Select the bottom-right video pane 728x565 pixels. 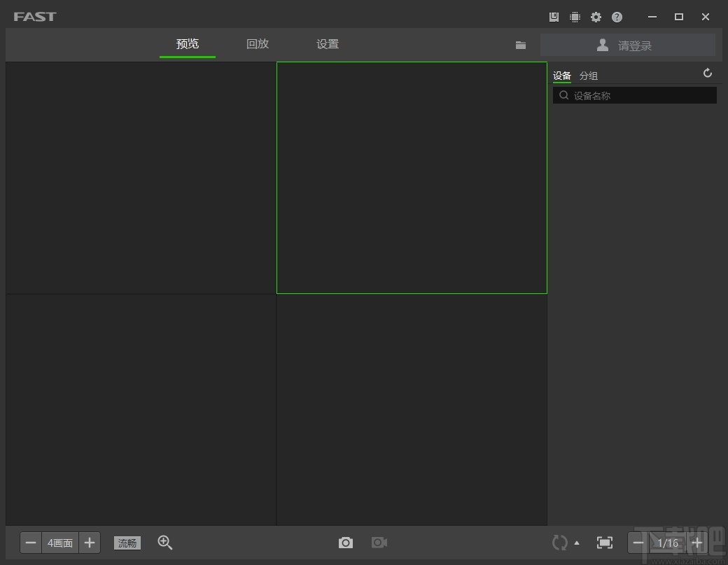pyautogui.click(x=412, y=410)
